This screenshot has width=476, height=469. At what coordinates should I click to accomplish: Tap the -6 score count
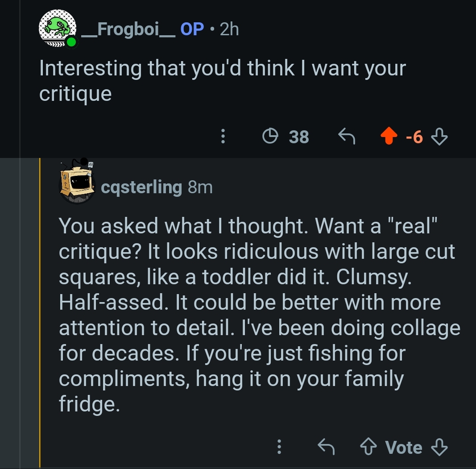[414, 137]
